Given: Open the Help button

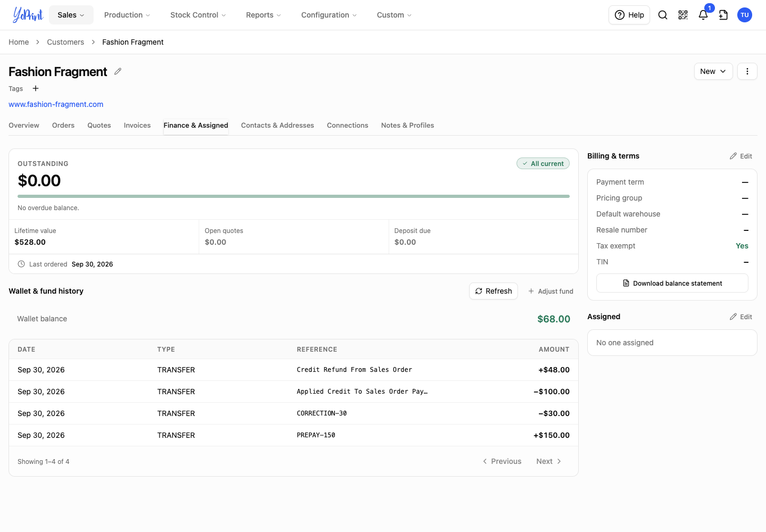Looking at the screenshot, I should 629,15.
